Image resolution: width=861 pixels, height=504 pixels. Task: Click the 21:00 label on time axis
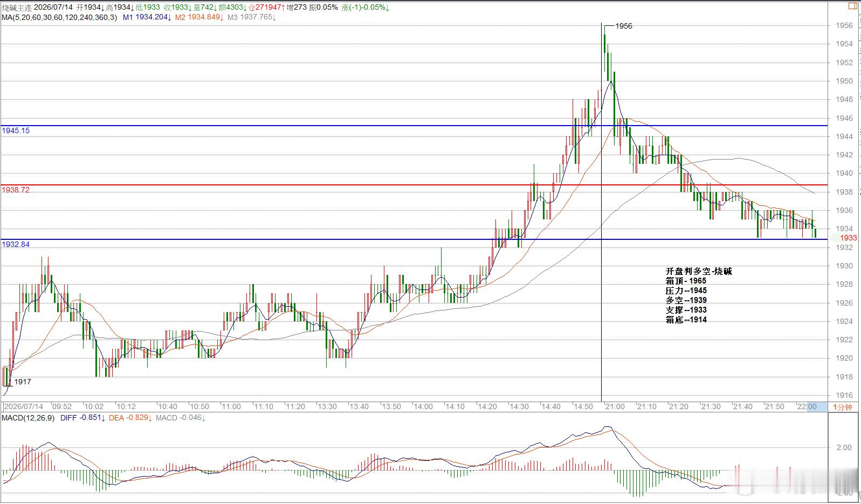coord(615,406)
